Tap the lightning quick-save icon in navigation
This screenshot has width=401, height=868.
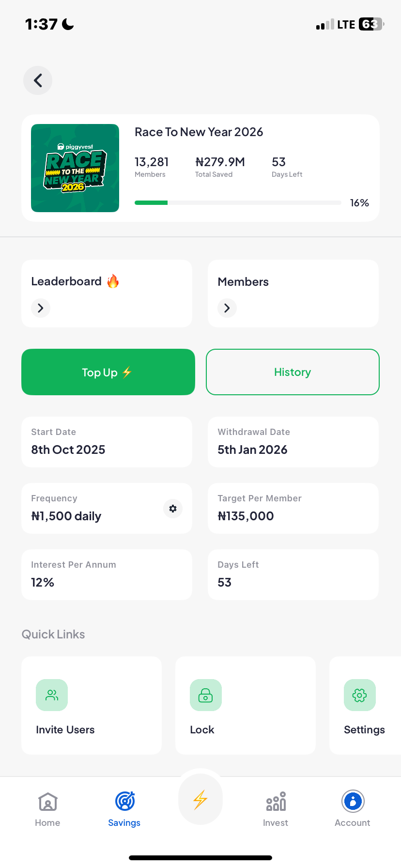click(200, 799)
